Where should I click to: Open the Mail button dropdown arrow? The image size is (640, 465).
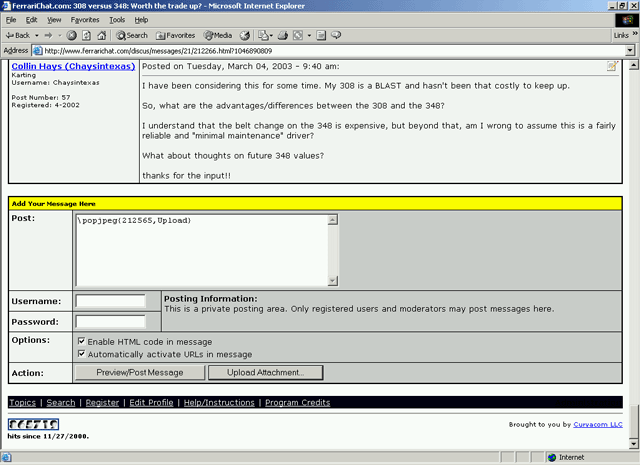[x=271, y=36]
